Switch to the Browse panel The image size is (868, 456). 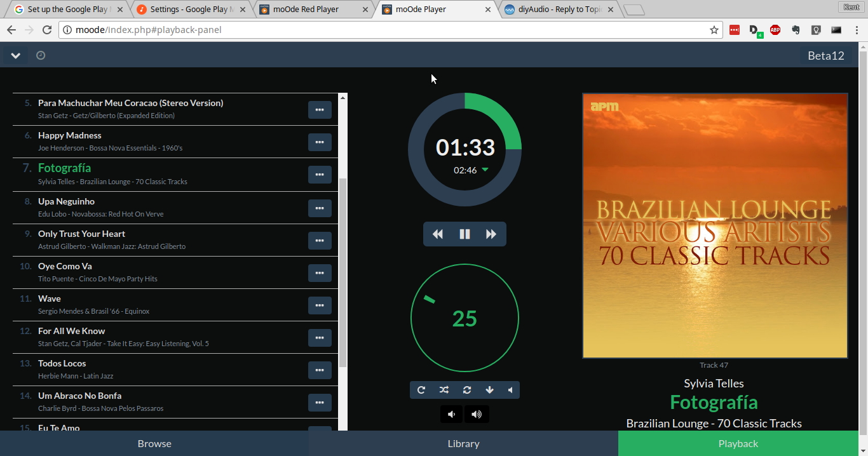click(154, 443)
